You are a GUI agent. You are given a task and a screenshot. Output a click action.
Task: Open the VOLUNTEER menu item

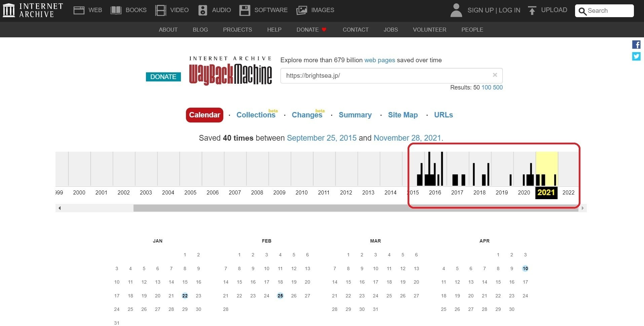coord(429,30)
